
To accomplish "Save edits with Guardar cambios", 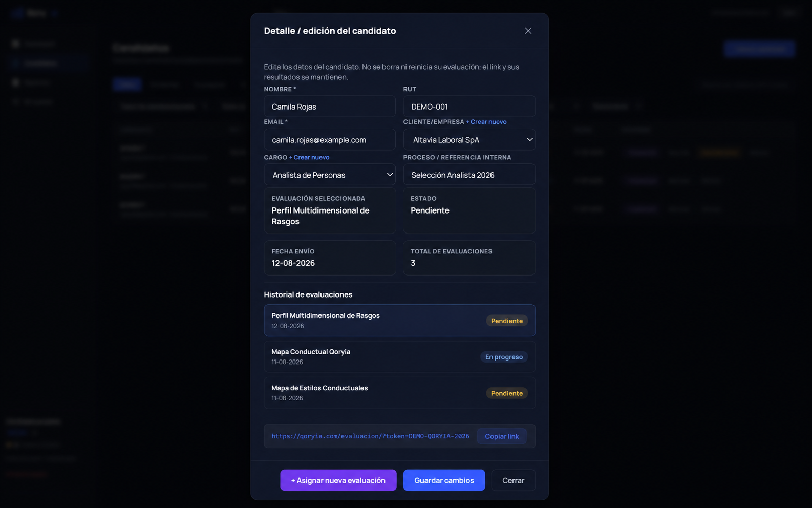I will tap(444, 480).
